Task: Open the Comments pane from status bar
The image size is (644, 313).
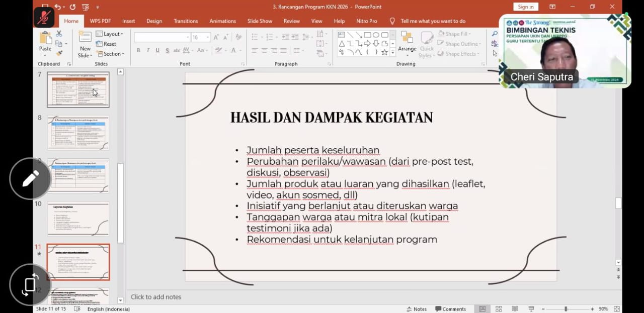Action: click(450, 309)
